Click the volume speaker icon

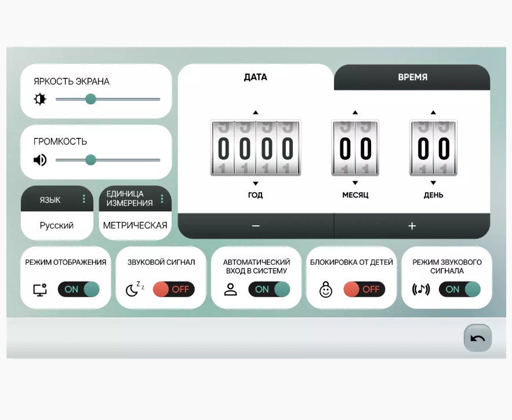click(40, 160)
